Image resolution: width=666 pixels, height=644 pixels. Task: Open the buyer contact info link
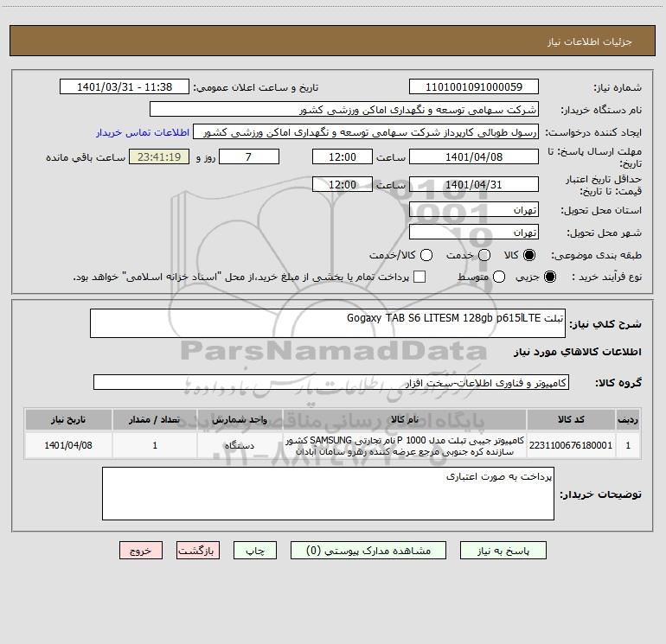point(143,132)
